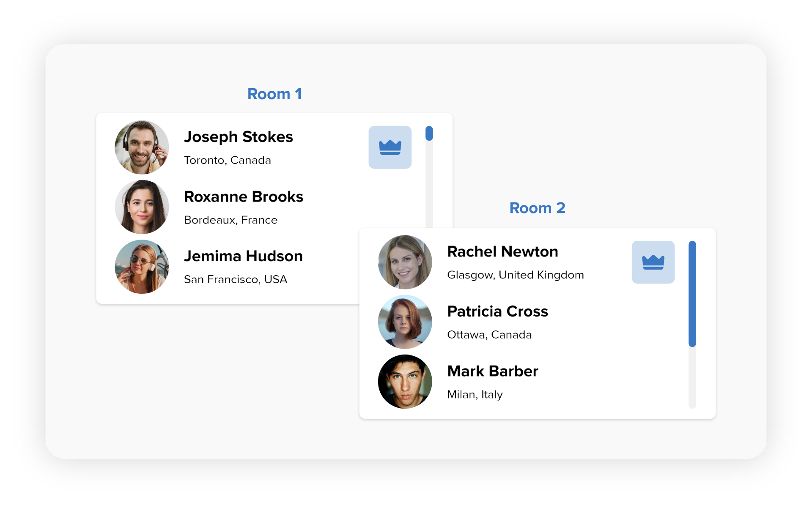Click the Rachel Newton name text
Image resolution: width=812 pixels, height=505 pixels.
click(502, 251)
